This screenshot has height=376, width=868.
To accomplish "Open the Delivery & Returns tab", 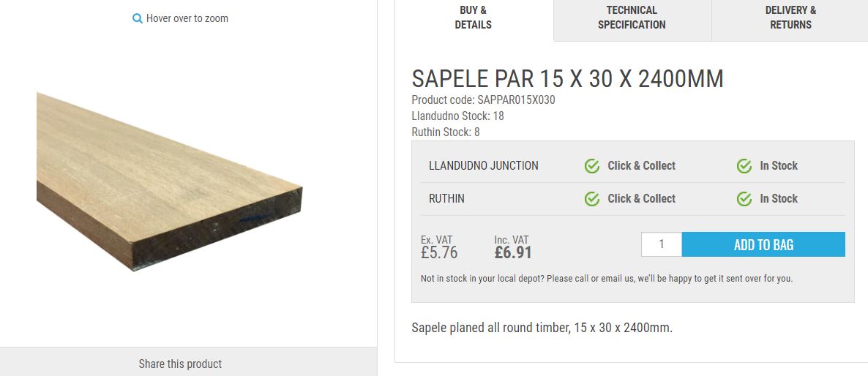I will coord(790,18).
